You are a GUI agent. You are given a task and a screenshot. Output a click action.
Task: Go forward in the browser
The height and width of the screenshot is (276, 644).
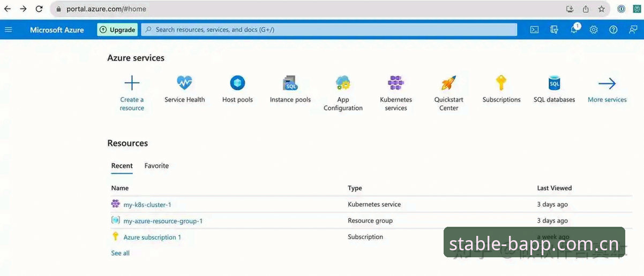pos(23,9)
